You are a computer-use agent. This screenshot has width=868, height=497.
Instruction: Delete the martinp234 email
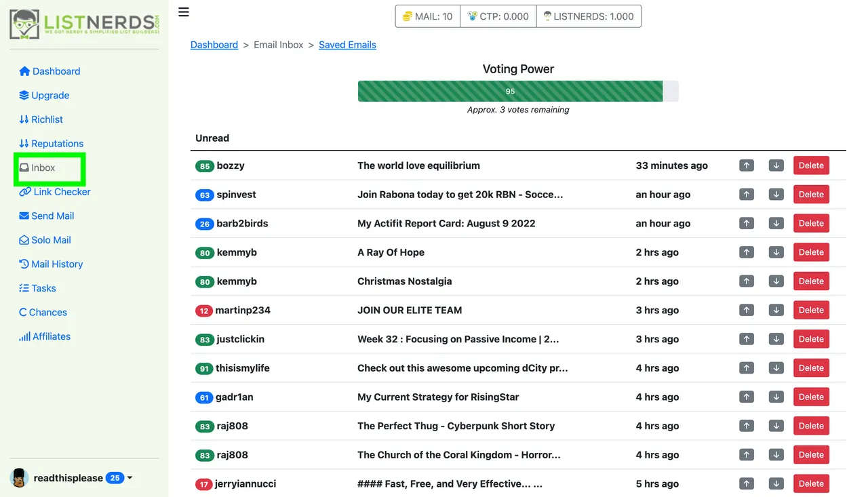tap(811, 310)
